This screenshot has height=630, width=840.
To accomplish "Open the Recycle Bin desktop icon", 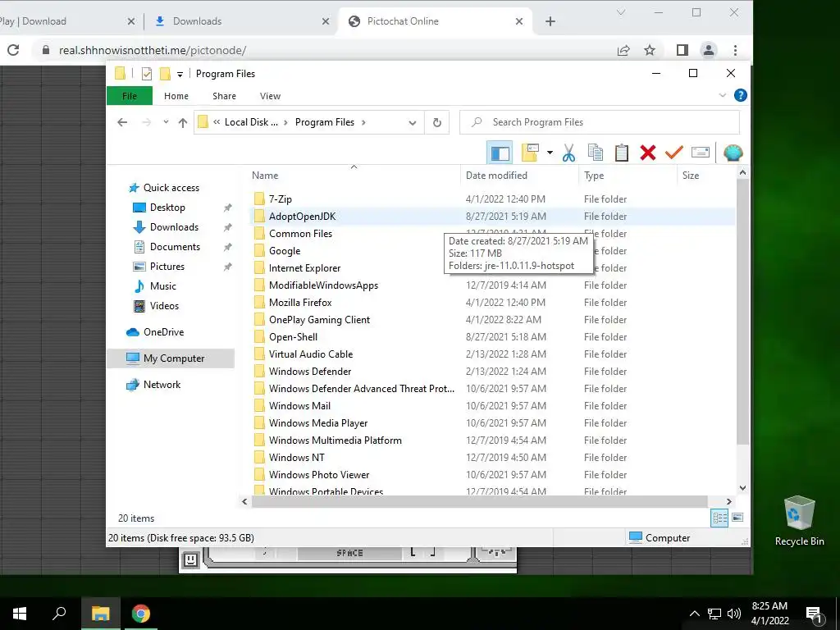I will (799, 521).
